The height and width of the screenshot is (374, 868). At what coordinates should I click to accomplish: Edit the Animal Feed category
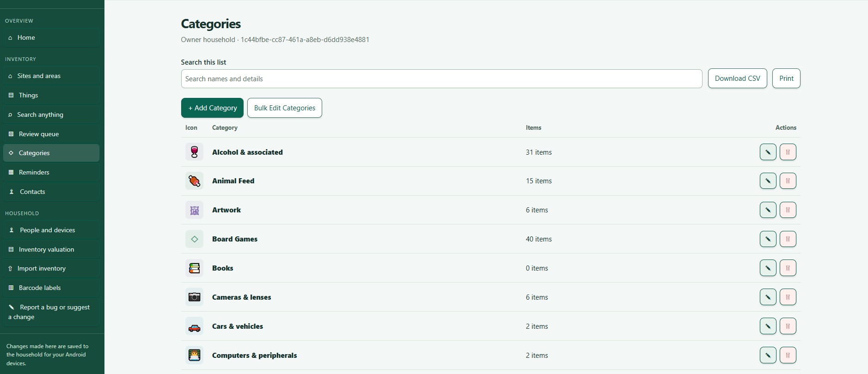point(768,181)
